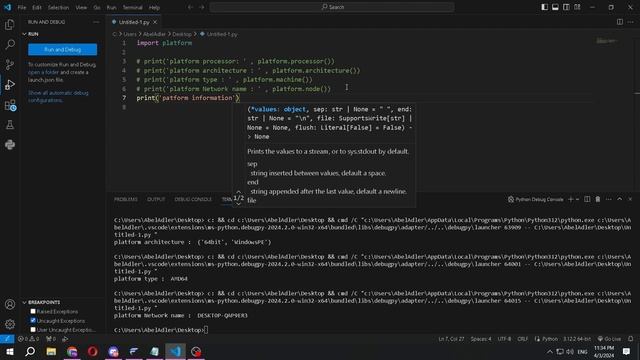The height and width of the screenshot is (360, 640).
Task: Open the Extensions view
Action: (10, 105)
